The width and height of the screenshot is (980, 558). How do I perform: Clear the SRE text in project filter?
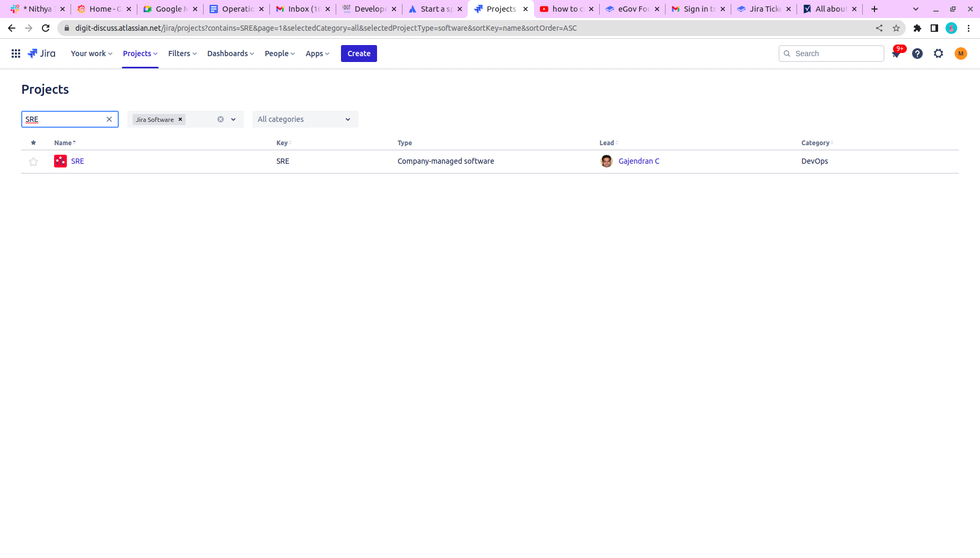click(109, 119)
